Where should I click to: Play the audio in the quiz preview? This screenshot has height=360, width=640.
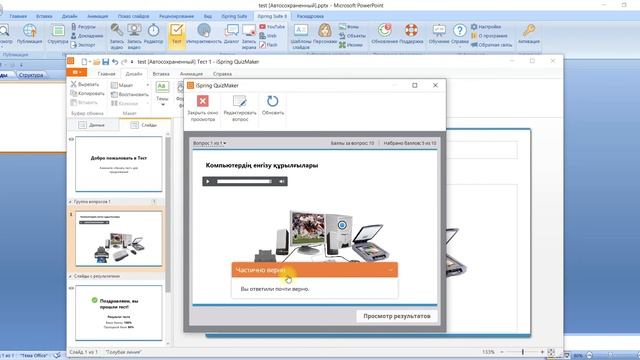point(208,181)
